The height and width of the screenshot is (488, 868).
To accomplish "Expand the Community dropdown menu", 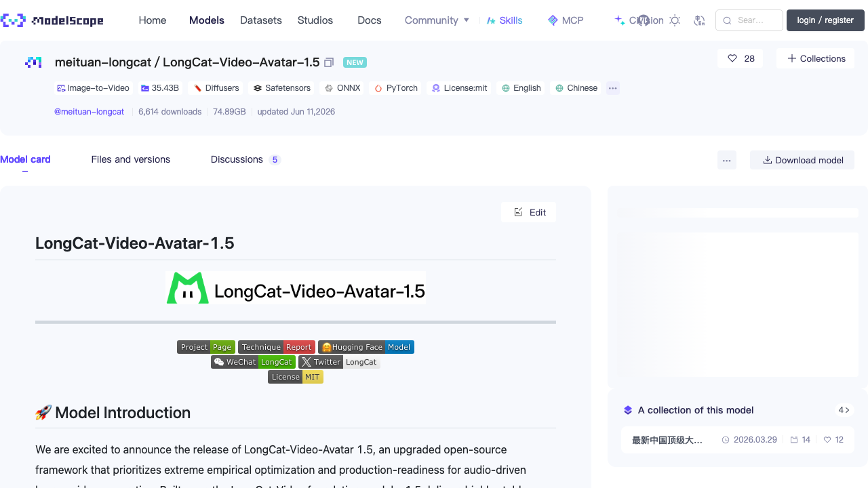I will [437, 20].
